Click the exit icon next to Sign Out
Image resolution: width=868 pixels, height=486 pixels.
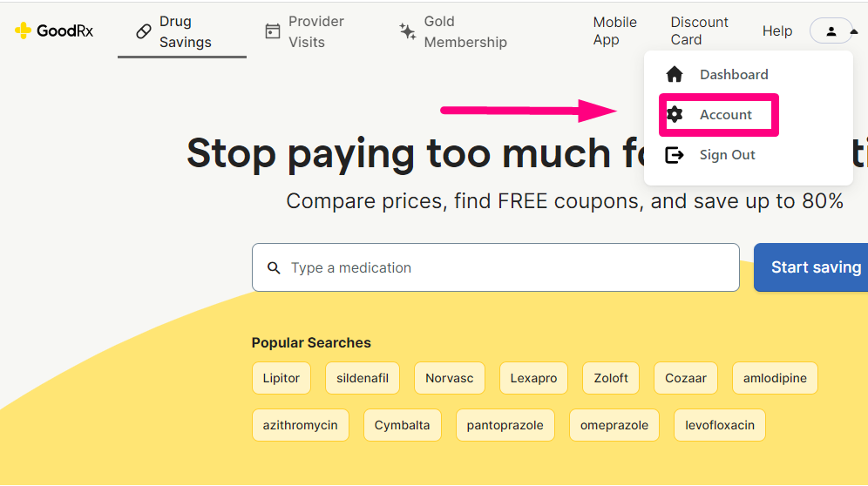click(x=675, y=155)
